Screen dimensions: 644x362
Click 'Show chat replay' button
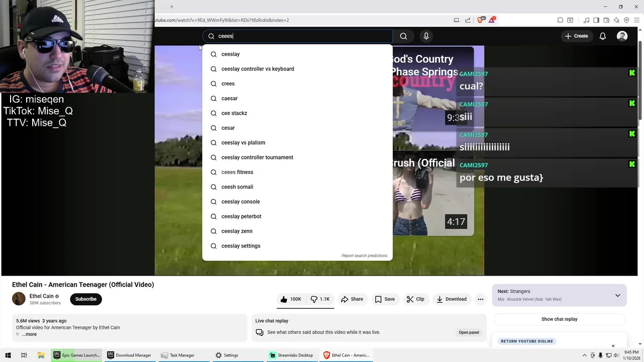559,319
